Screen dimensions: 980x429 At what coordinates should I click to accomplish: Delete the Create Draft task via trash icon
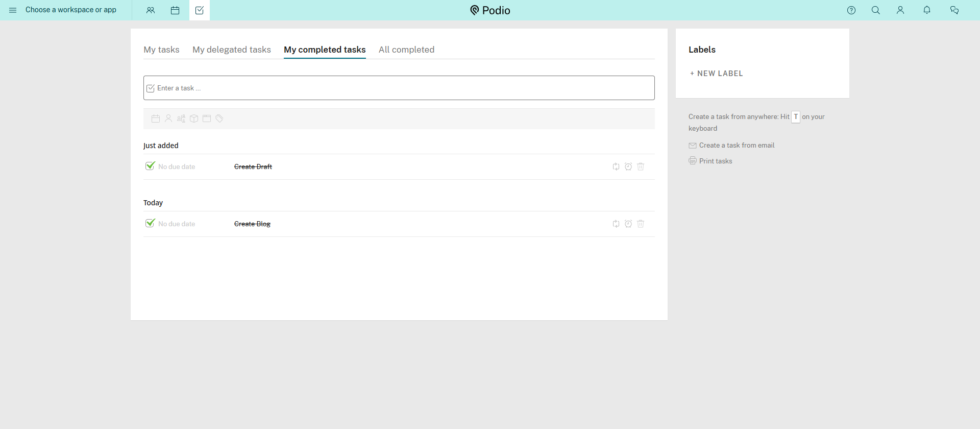[641, 166]
